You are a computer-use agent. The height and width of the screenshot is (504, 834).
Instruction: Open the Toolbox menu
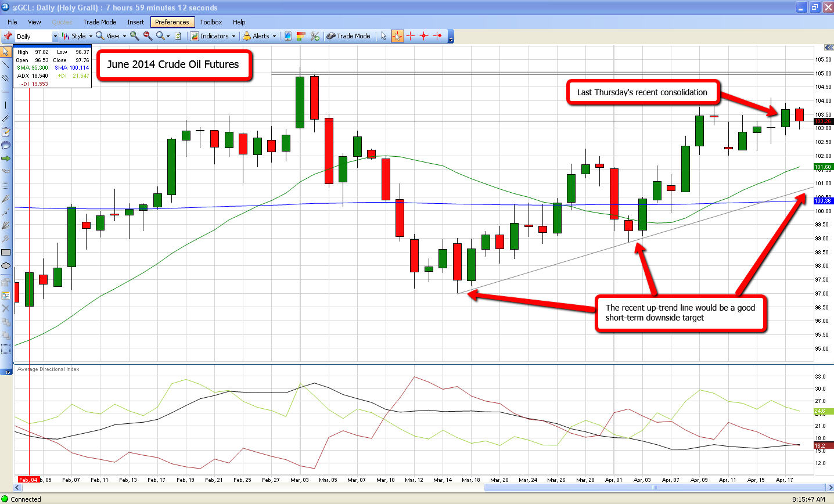211,22
